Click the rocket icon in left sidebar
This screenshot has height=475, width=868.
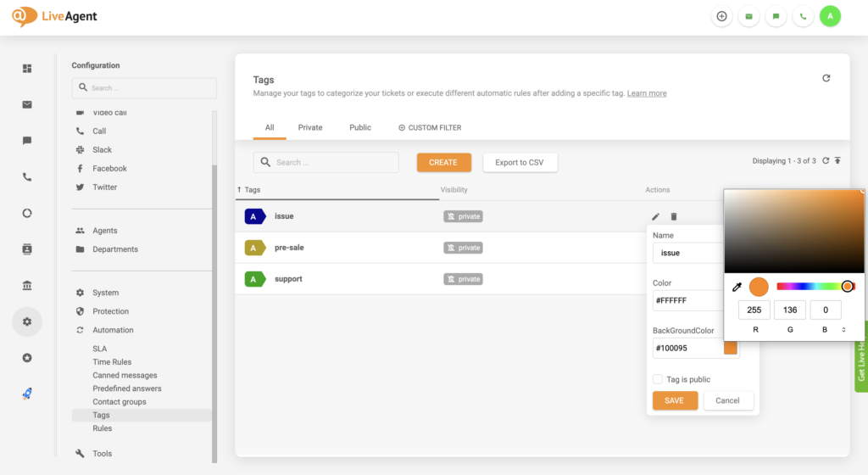click(27, 394)
